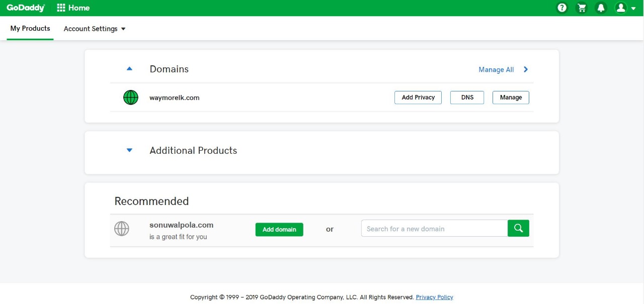Screen dimensions: 644x304
Task: Open the notifications bell
Action: pos(601,8)
